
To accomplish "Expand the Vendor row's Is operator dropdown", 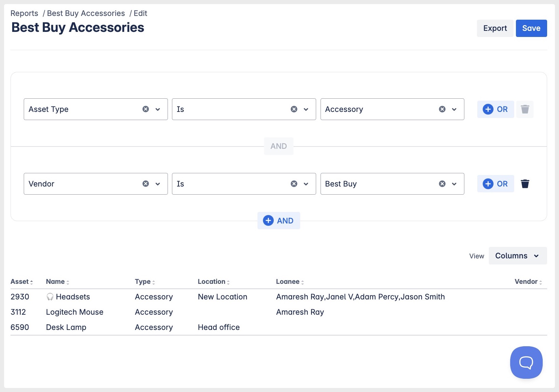I will [306, 184].
